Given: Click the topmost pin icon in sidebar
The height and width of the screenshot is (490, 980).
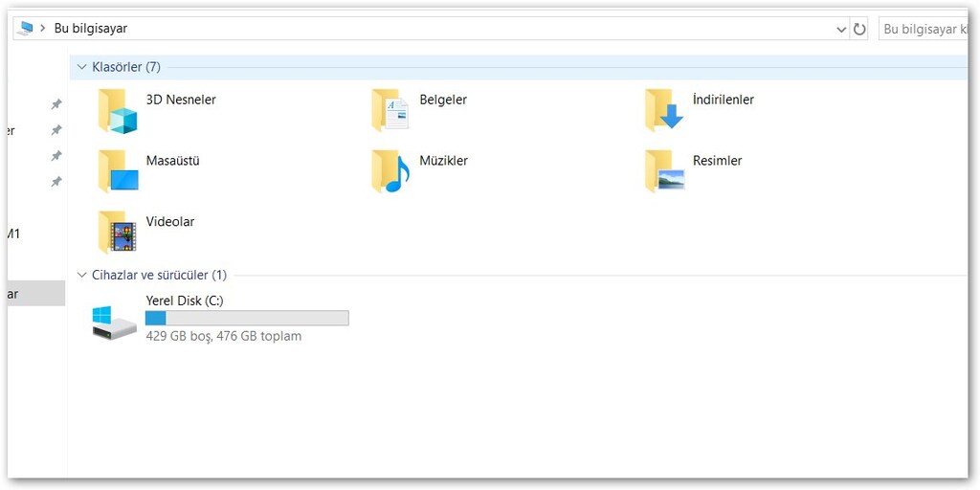Looking at the screenshot, I should click(56, 104).
